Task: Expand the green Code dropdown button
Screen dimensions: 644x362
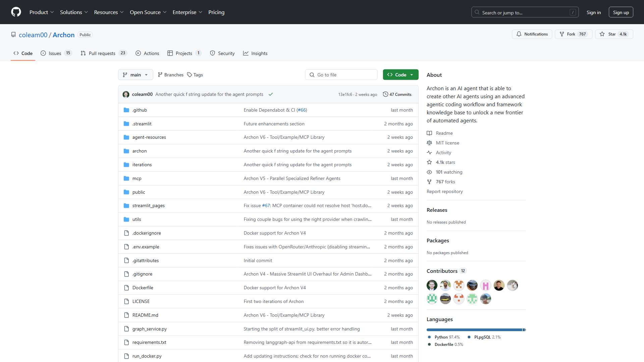Action: (x=400, y=75)
